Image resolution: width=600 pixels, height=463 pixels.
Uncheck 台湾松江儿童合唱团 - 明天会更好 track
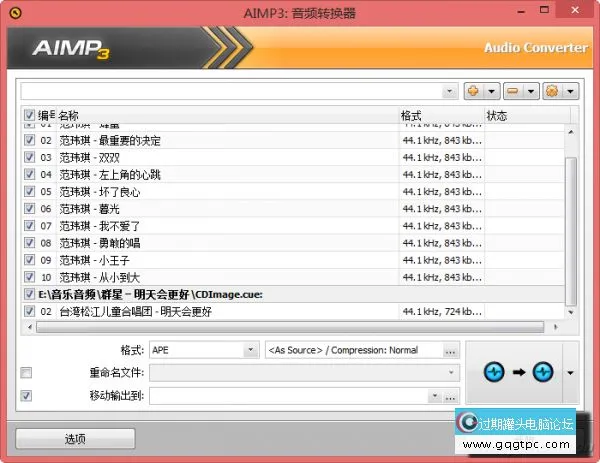tap(29, 311)
